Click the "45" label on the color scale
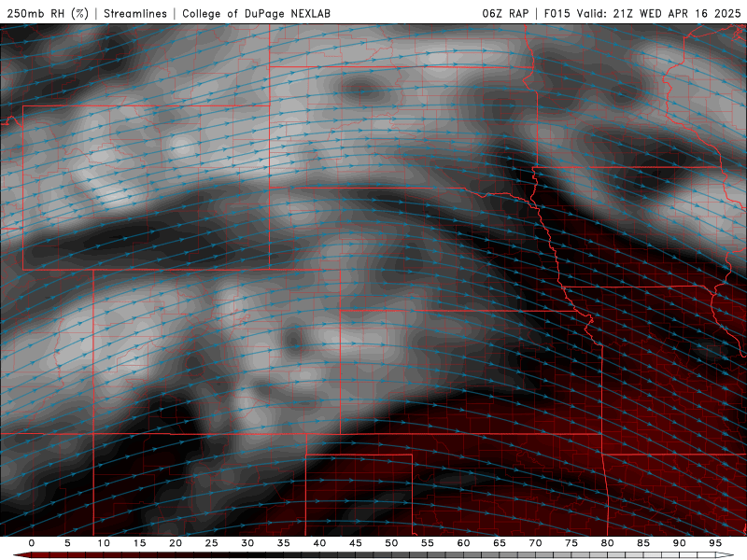Image resolution: width=747 pixels, height=560 pixels. (x=356, y=543)
